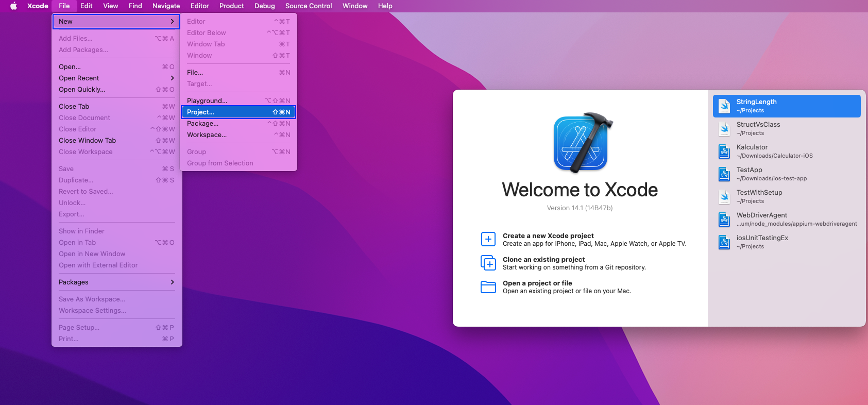Select WebDriverAgent recent project row

787,220
